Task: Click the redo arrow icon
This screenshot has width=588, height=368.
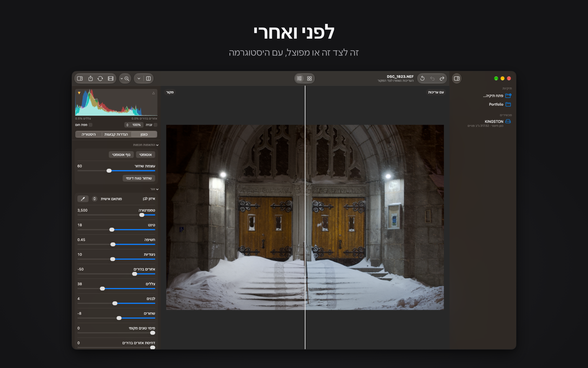Action: (x=442, y=78)
